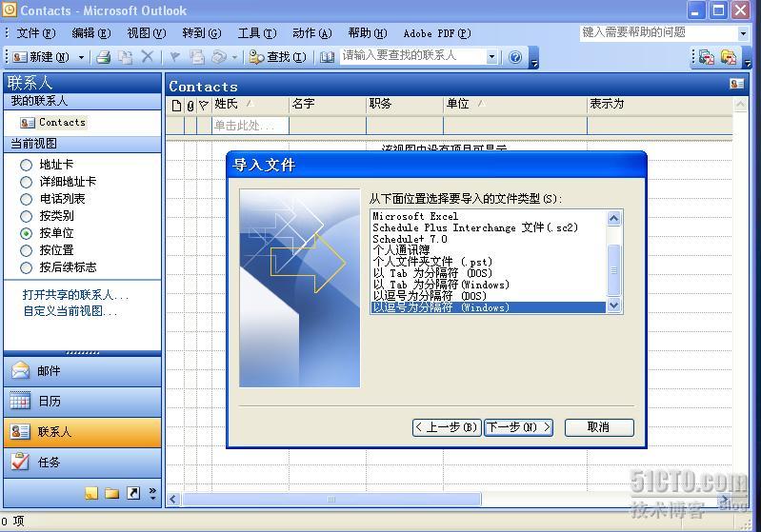Click the icon type column header

pyautogui.click(x=176, y=106)
